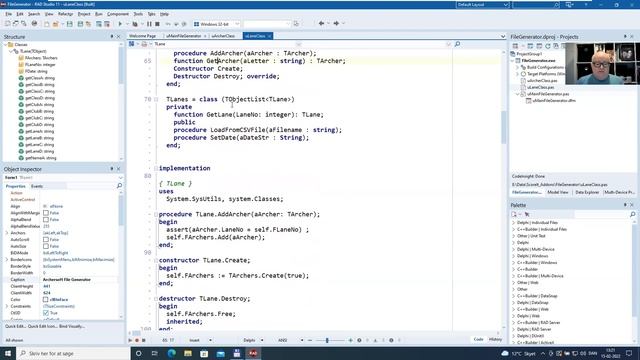The width and height of the screenshot is (640, 360).
Task: Open the Default Layout dropdown
Action: point(506,4)
